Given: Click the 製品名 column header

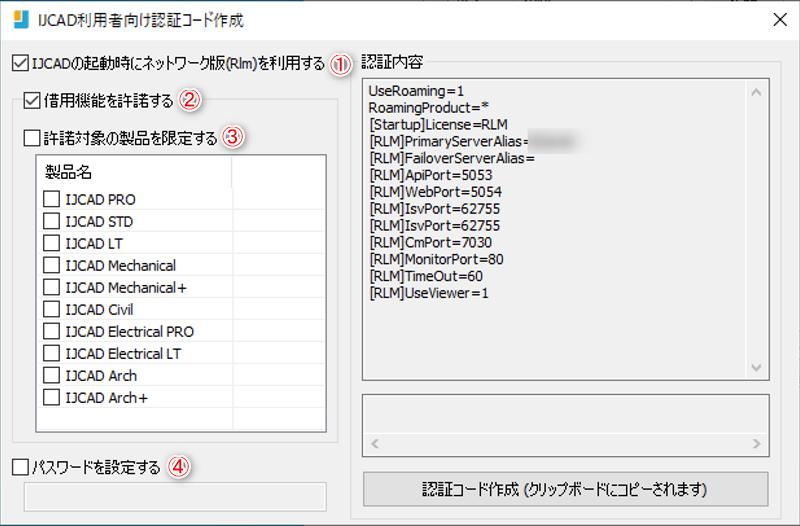Looking at the screenshot, I should 134,172.
